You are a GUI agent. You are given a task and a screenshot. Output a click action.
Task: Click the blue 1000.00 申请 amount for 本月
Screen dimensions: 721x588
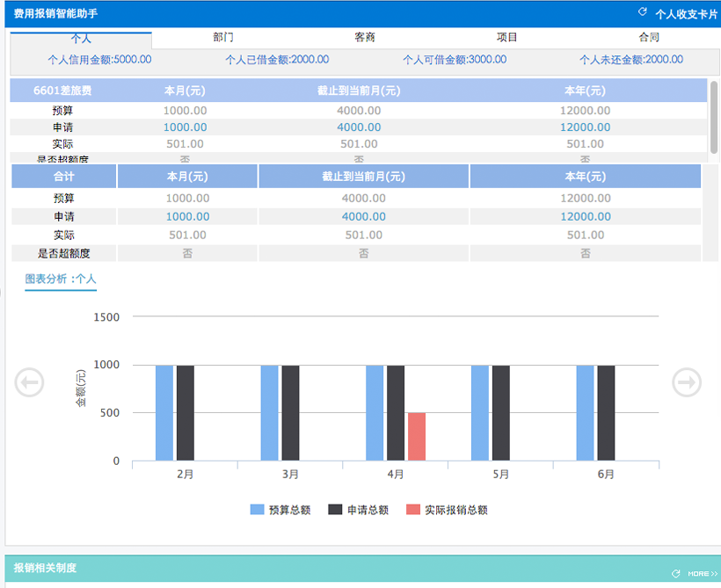[x=185, y=127]
